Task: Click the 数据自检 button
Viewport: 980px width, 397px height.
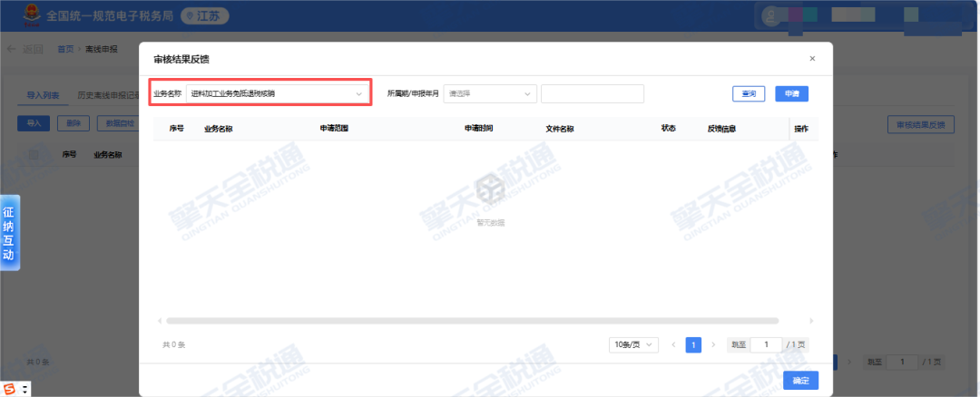Action: click(117, 123)
